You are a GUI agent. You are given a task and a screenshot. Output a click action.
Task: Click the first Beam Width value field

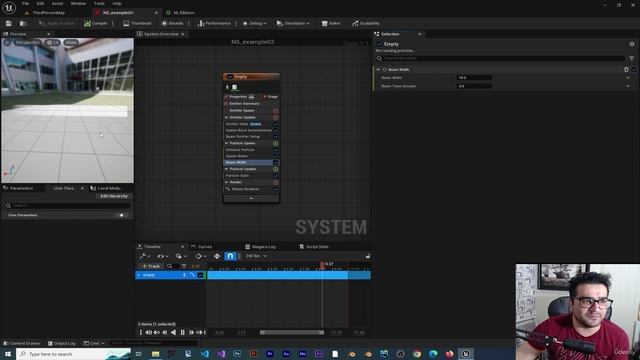(x=474, y=78)
